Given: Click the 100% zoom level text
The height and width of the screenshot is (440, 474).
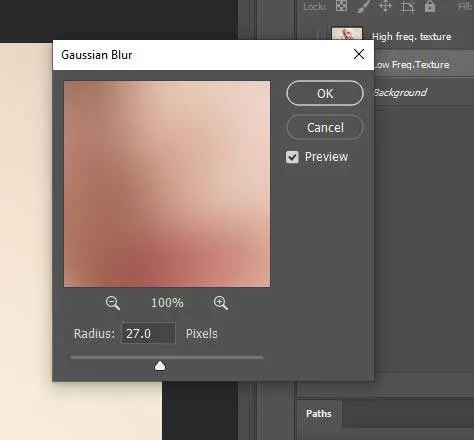Looking at the screenshot, I should [167, 303].
